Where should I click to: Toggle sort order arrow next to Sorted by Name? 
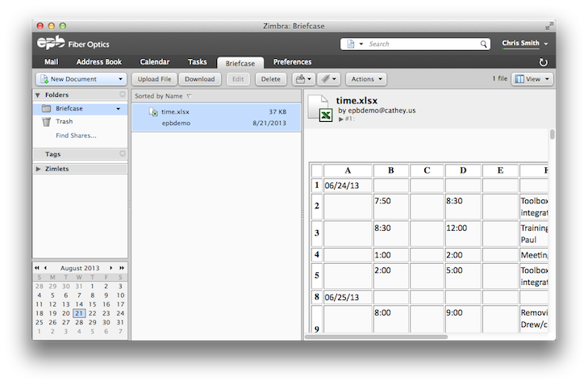click(x=189, y=96)
